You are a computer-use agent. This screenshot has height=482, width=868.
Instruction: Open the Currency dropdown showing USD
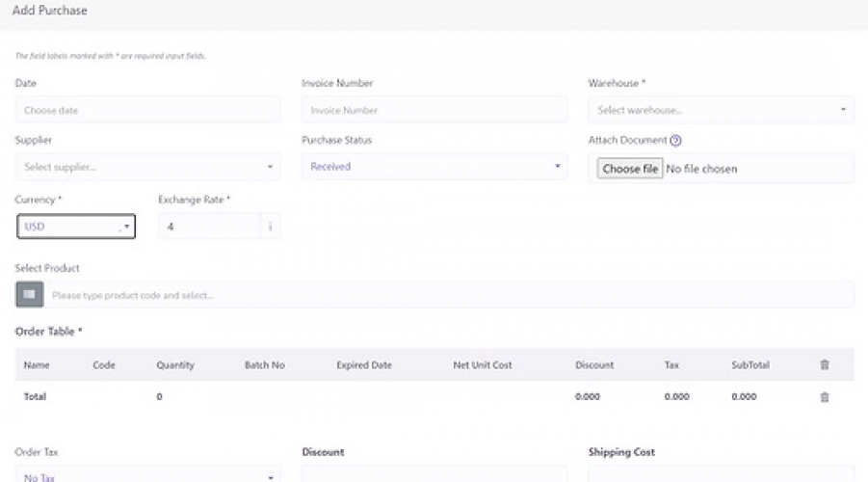point(76,226)
